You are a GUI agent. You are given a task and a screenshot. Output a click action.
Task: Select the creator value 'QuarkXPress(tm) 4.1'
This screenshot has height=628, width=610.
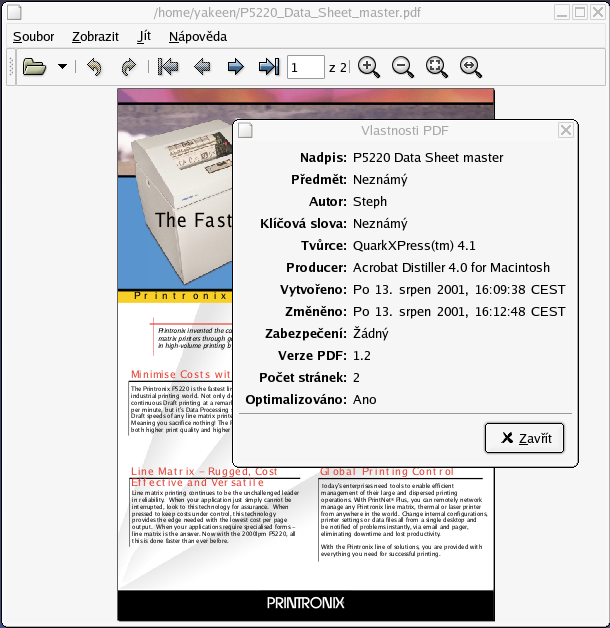pos(414,246)
